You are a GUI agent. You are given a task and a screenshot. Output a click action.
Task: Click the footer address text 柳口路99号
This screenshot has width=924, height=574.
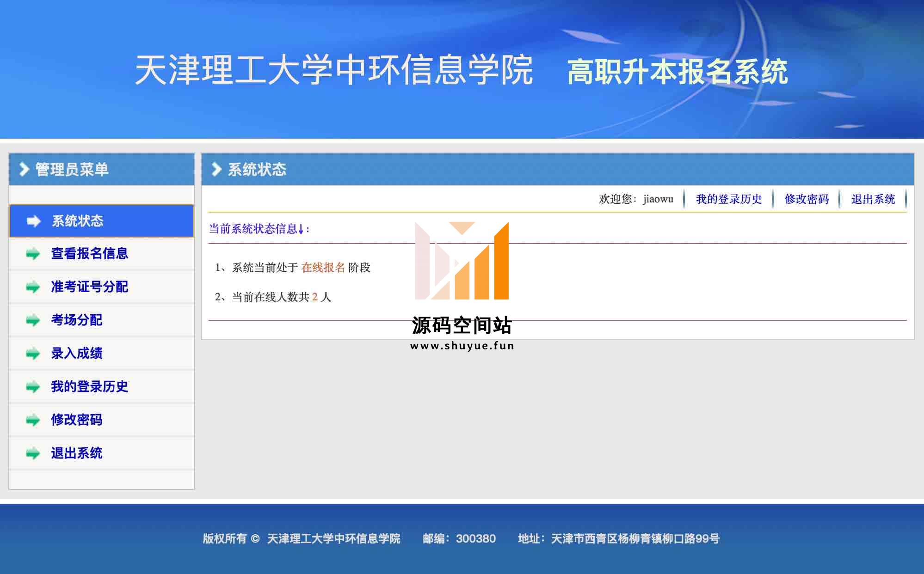(691, 539)
